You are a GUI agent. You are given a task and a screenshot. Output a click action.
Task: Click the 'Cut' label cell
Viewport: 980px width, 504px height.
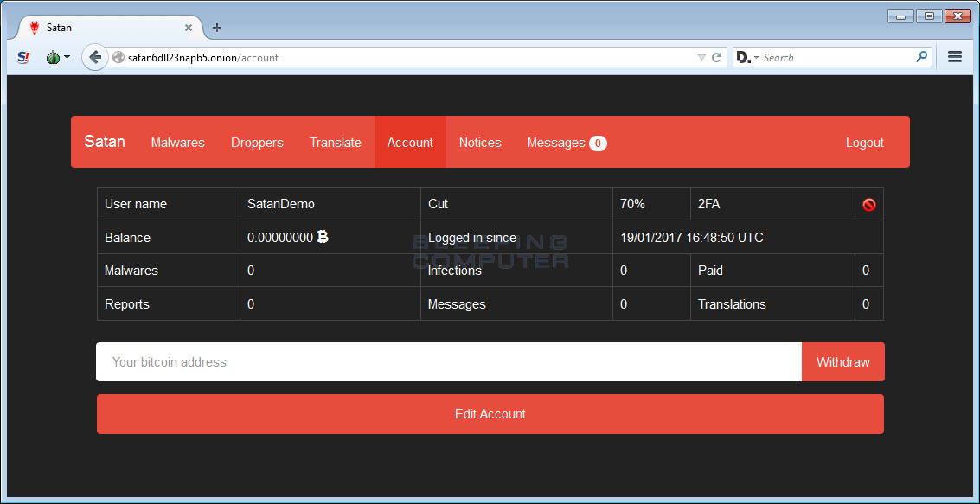517,204
